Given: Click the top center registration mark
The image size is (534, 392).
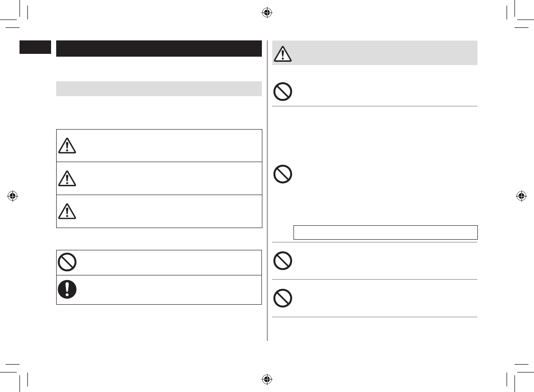Looking at the screenshot, I should (267, 13).
